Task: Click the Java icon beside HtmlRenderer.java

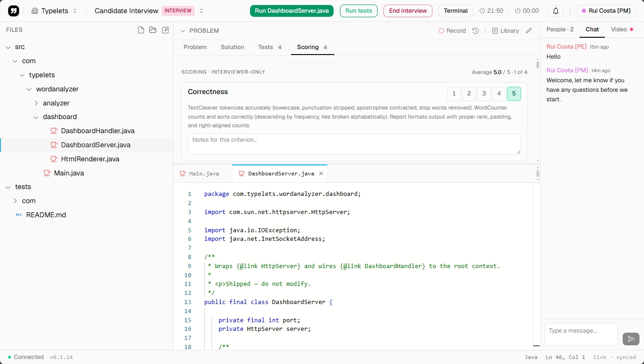Action: 54,159
